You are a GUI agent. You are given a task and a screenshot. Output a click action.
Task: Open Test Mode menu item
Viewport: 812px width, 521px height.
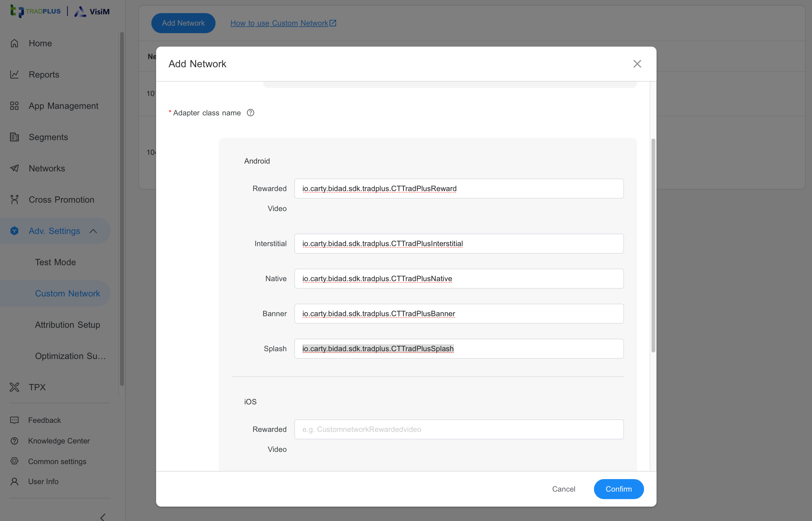tap(55, 262)
